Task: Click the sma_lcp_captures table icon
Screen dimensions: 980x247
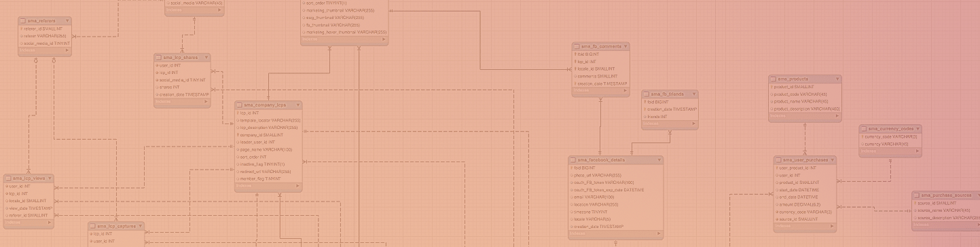Action: [x=93, y=226]
